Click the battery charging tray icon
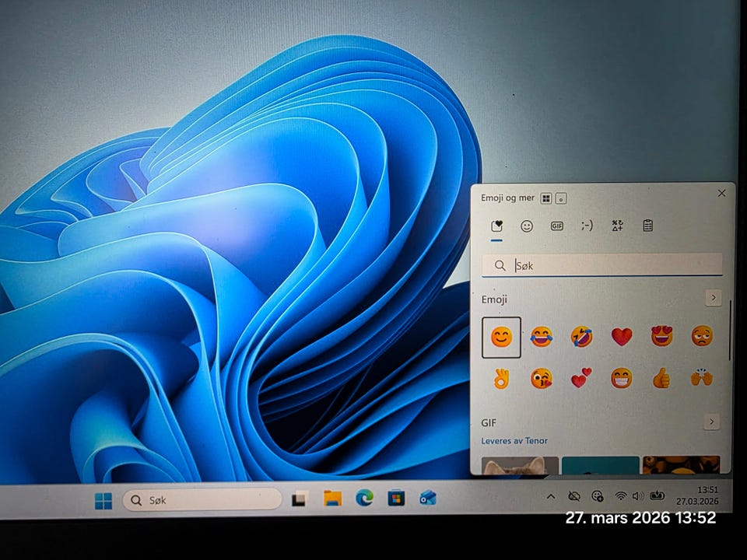The image size is (747, 560). (x=657, y=495)
